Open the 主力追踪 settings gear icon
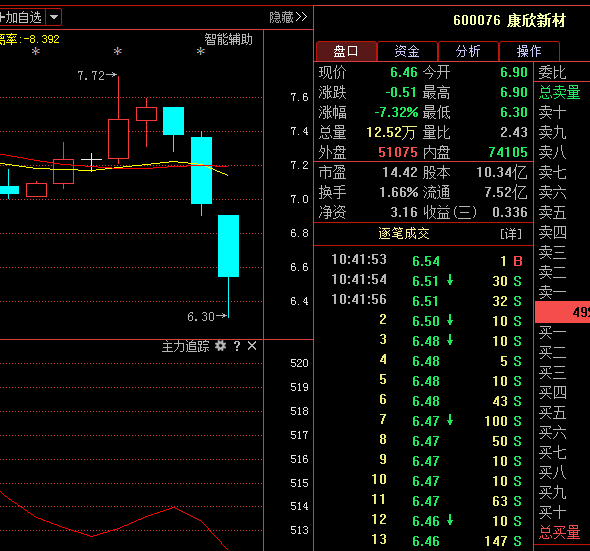Viewport: 590px width, 551px height. coord(220,346)
